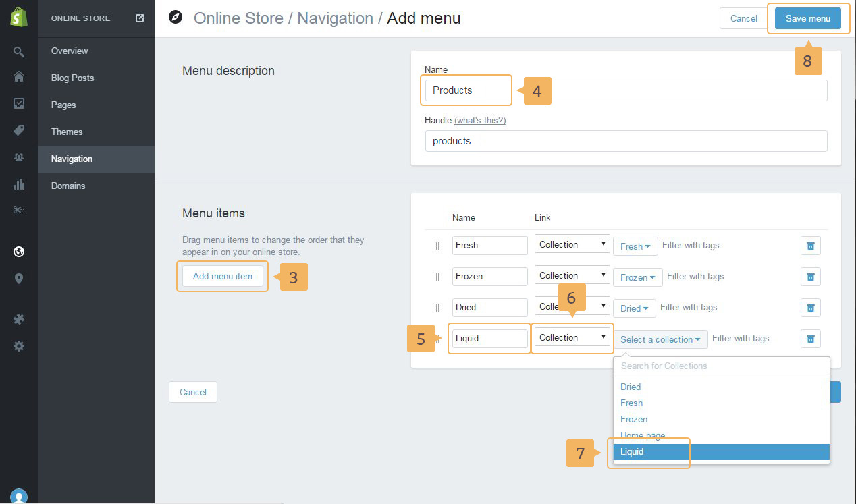Choose Liquid from the collections list
856x504 pixels.
pyautogui.click(x=721, y=452)
